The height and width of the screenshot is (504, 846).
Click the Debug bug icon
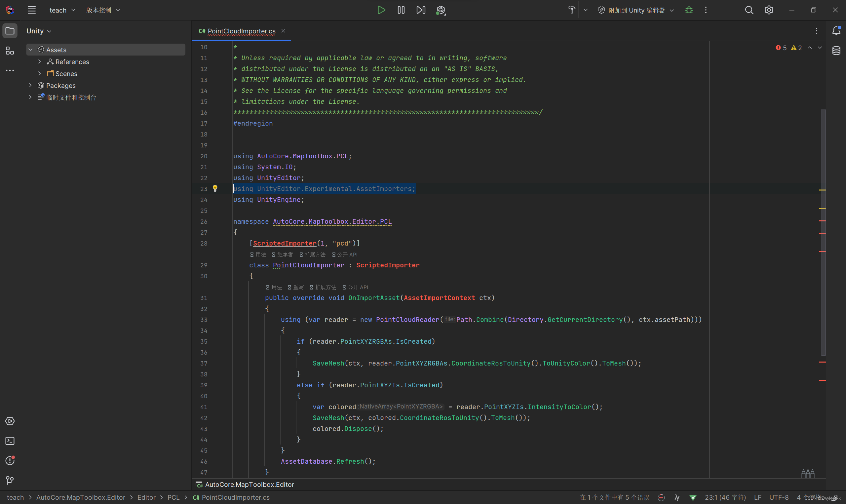[689, 10]
